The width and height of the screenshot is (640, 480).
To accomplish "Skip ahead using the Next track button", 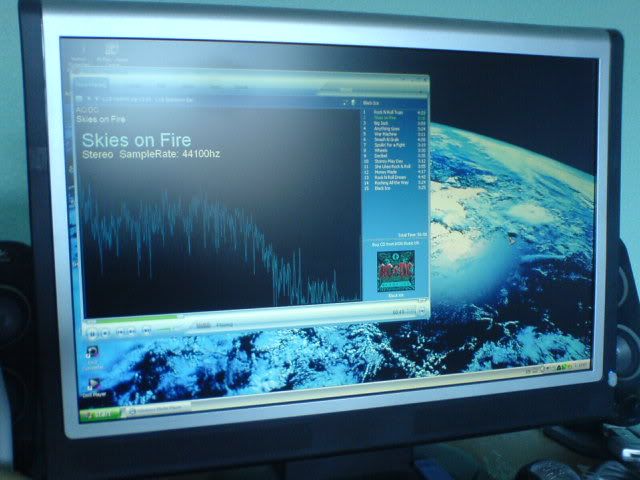I will [132, 332].
